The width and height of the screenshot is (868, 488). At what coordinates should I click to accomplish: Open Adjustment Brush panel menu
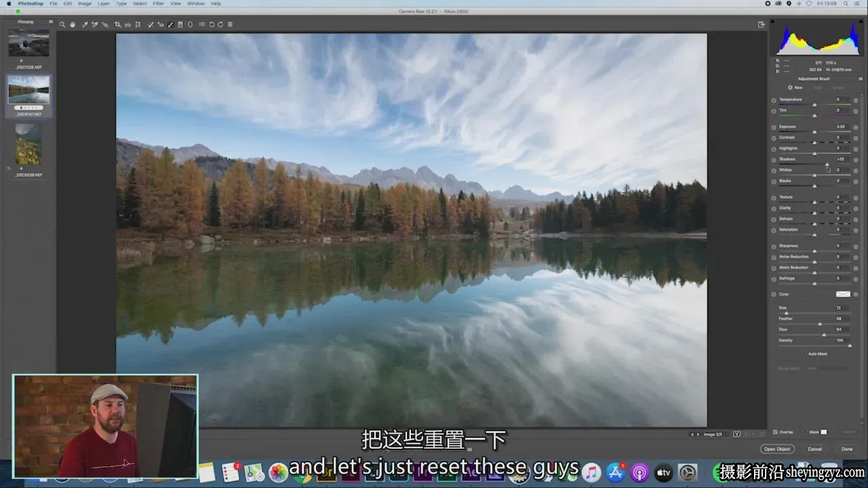point(861,79)
